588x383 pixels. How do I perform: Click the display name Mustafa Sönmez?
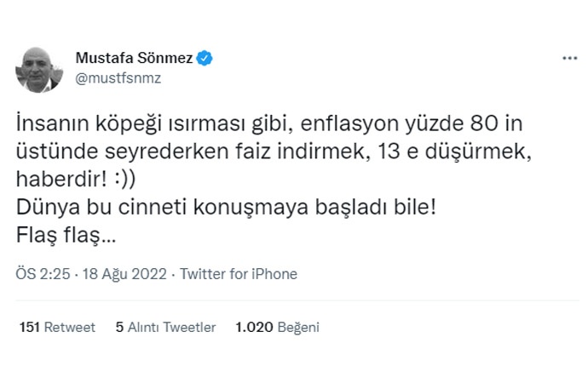pos(135,59)
